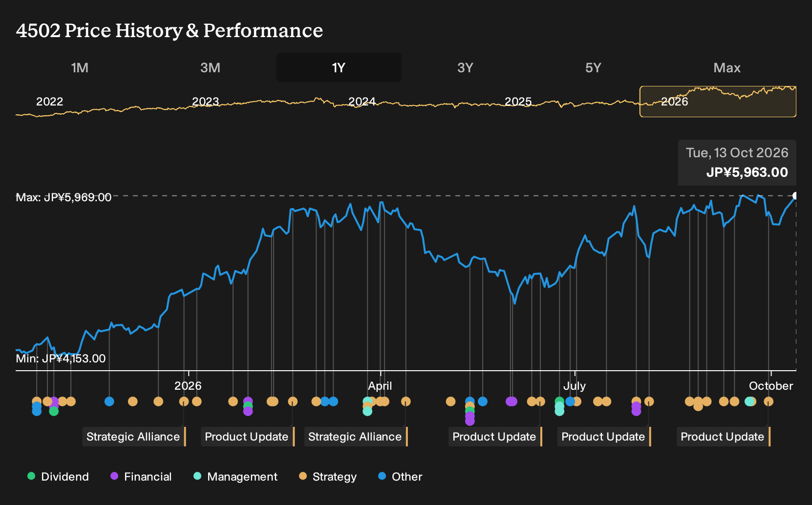Toggle the Management legend entry
The width and height of the screenshot is (812, 505).
click(x=235, y=477)
